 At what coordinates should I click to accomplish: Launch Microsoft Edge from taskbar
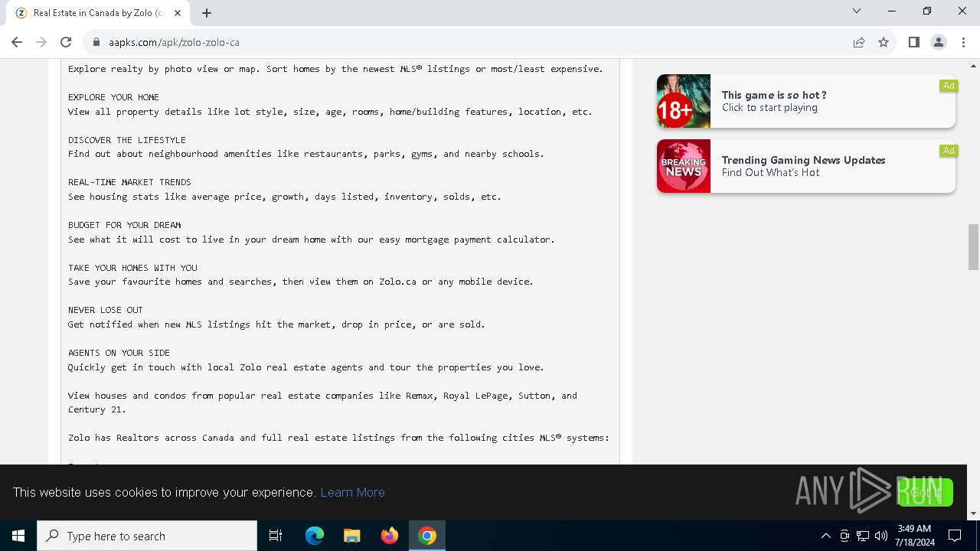click(315, 536)
